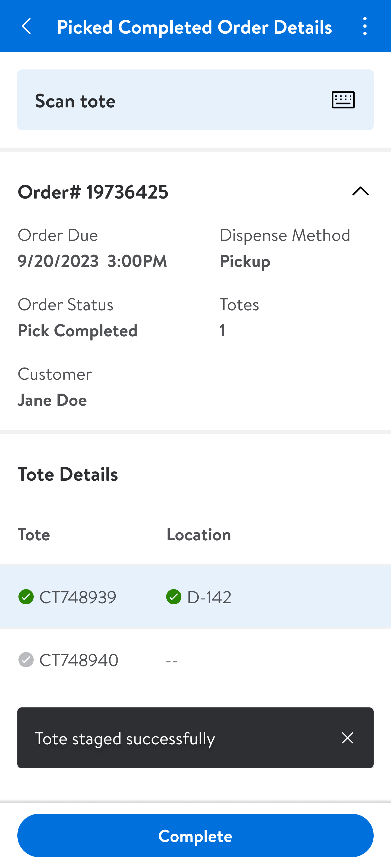Screen dimensions: 391x868
Task: Collapse the Order# 19736425 section
Action: tap(360, 192)
